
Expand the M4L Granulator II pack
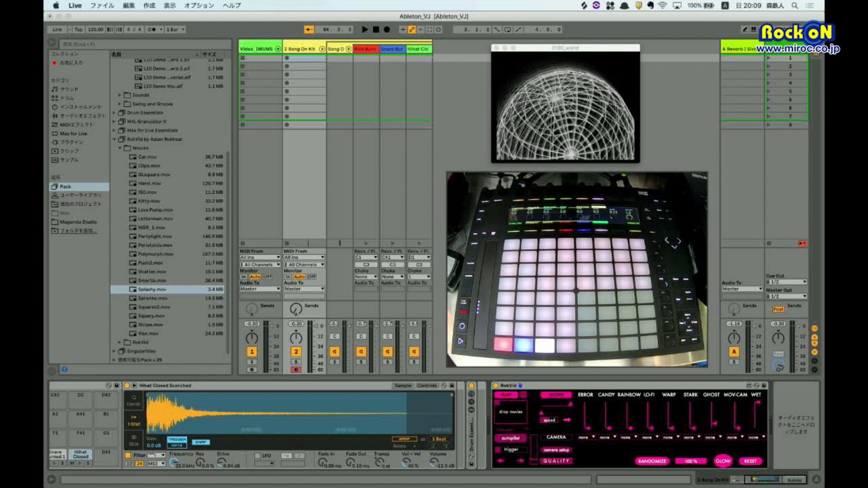coord(115,121)
